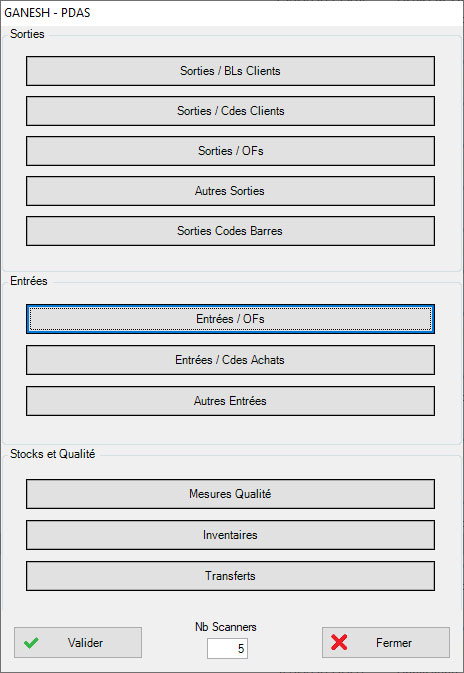Select the Sorties / OFs button
This screenshot has width=464, height=673.
[230, 151]
